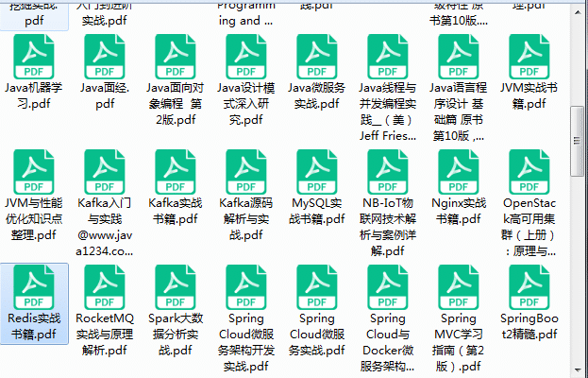Viewport: 588px width, 378px height.
Task: Click the label Java微服务实战.pdf
Action: [x=317, y=95]
